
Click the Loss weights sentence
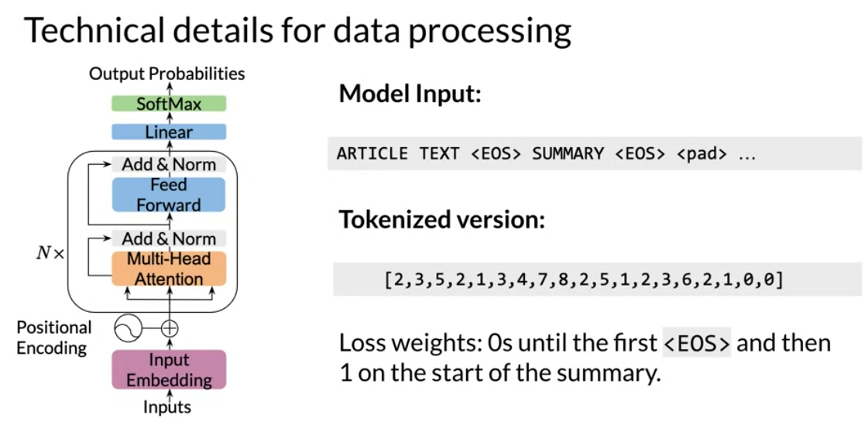585,359
